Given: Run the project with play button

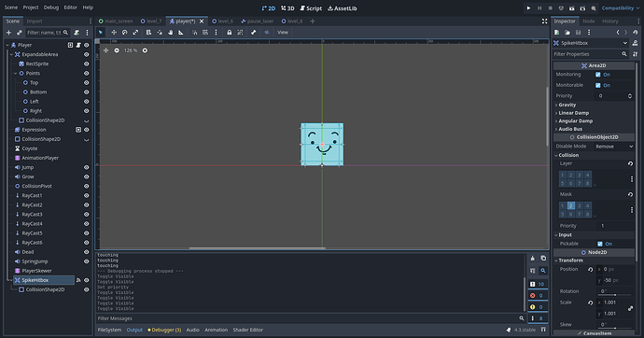Looking at the screenshot, I should point(528,8).
